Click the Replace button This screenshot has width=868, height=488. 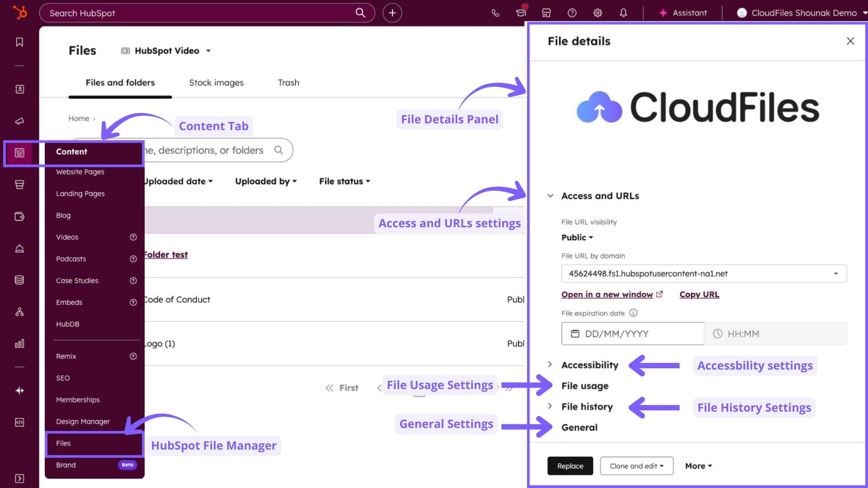coord(570,466)
